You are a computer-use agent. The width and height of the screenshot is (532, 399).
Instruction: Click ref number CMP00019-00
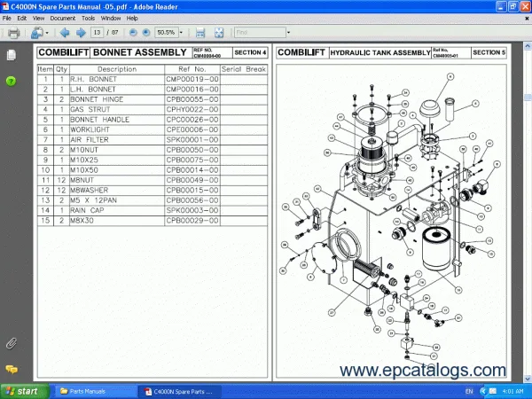pyautogui.click(x=192, y=79)
